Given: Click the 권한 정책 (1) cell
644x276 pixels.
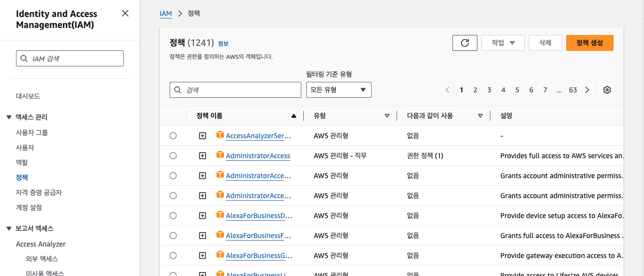Looking at the screenshot, I should (425, 156).
